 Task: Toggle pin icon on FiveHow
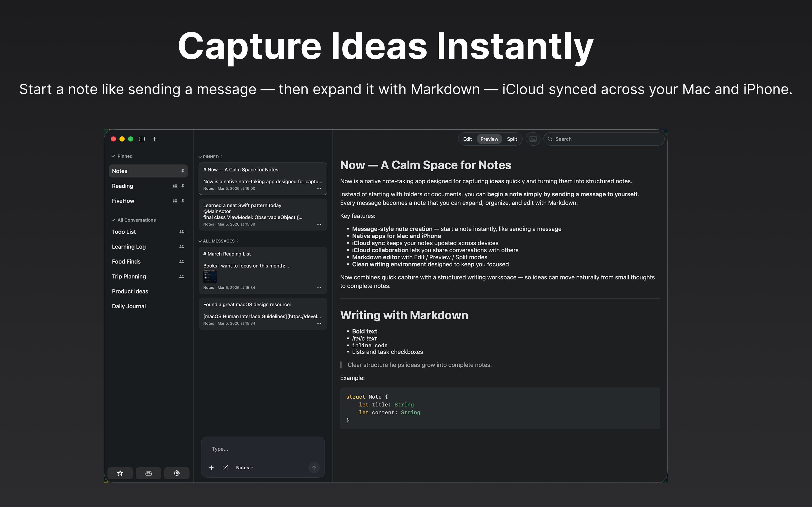point(182,201)
